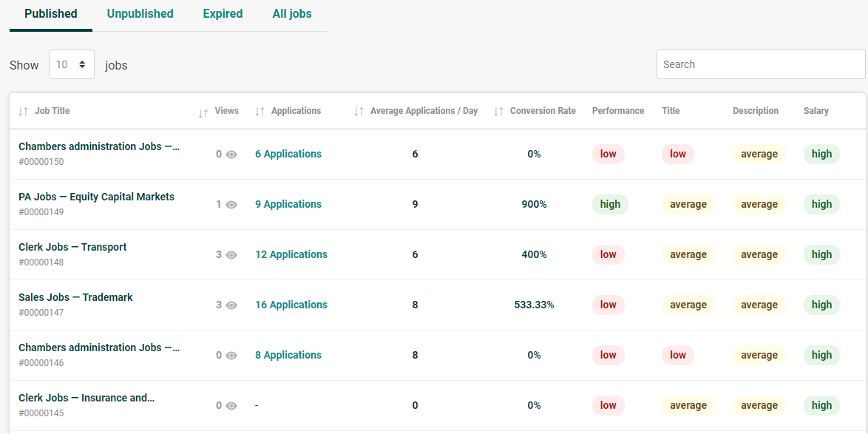Sort by Applications column arrows icon

[x=260, y=111]
